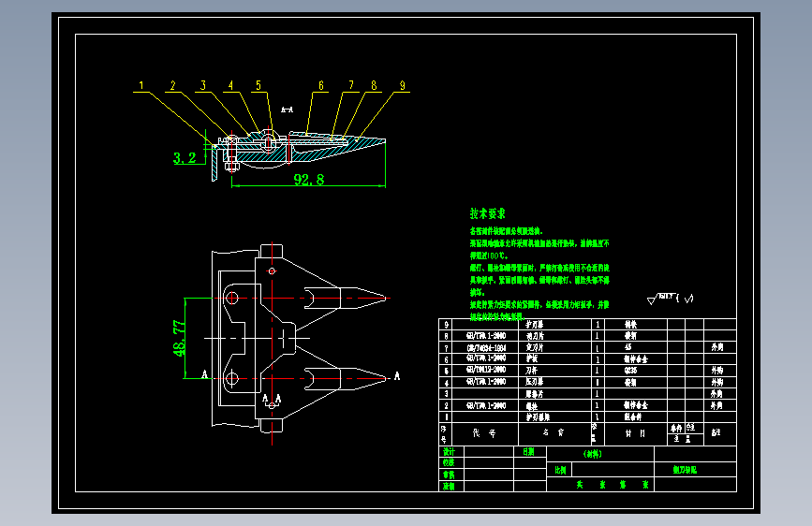Click the 设计 title block label
Viewport: 812px width, 526px height.
(449, 451)
